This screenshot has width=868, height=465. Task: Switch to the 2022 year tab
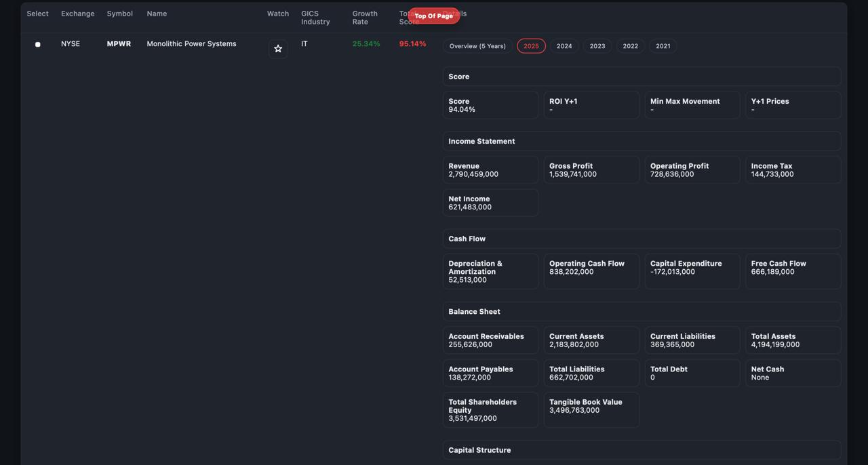coord(631,46)
